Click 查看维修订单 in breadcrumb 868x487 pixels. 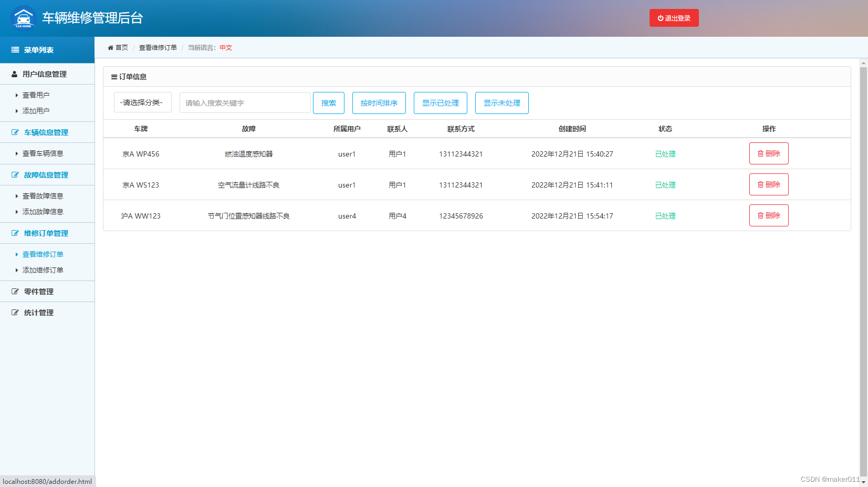(x=158, y=48)
